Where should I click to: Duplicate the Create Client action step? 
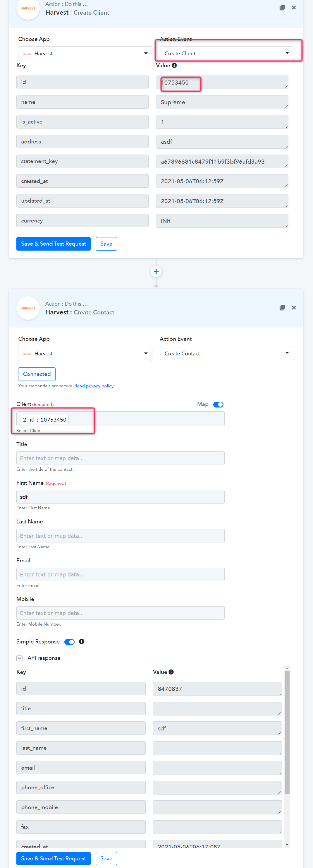pyautogui.click(x=282, y=7)
